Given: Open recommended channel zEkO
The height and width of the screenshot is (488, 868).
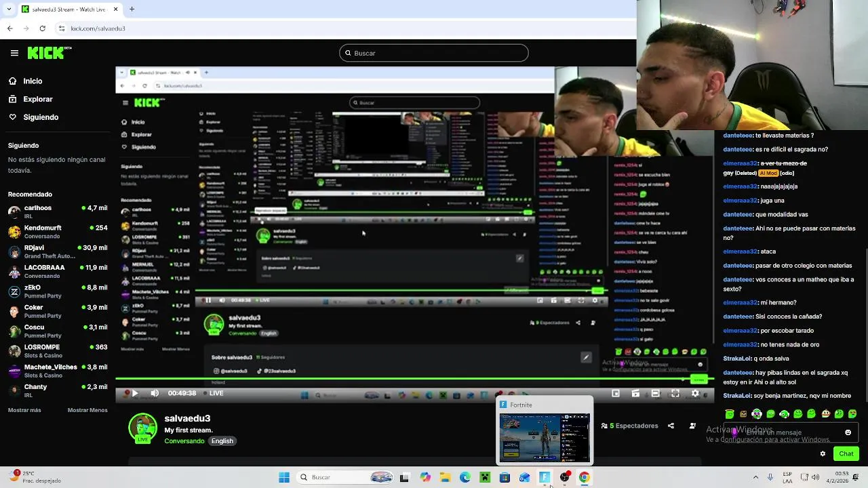Looking at the screenshot, I should click(58, 291).
